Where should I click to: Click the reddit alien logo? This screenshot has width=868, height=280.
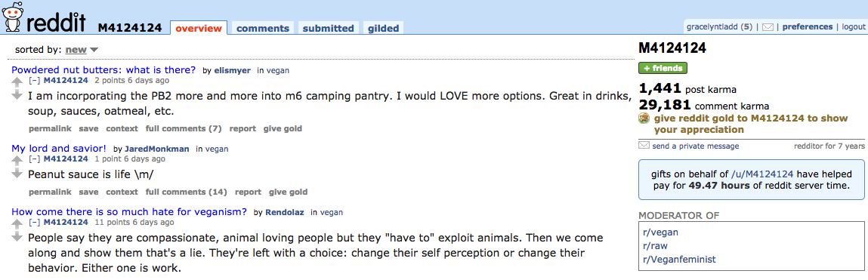pyautogui.click(x=12, y=17)
